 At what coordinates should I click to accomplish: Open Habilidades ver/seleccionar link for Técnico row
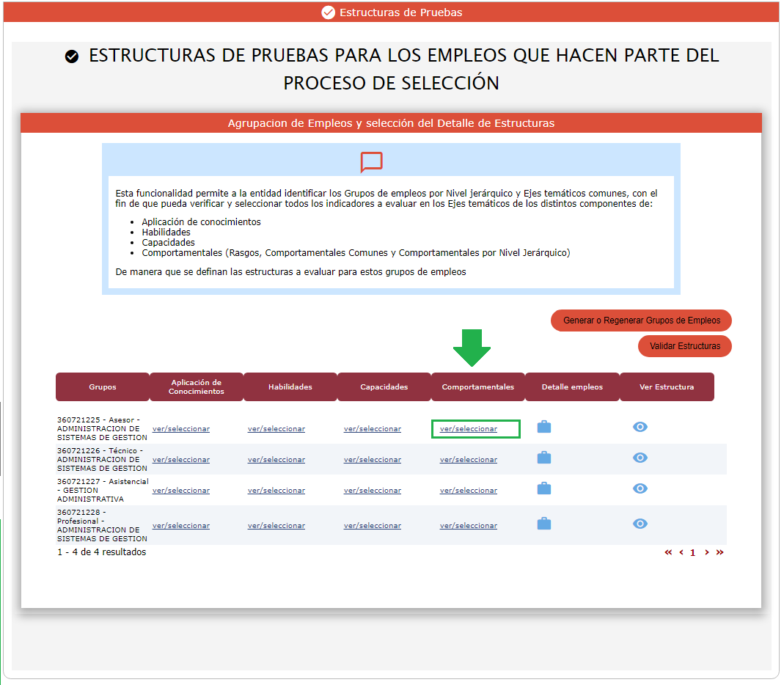[276, 460]
